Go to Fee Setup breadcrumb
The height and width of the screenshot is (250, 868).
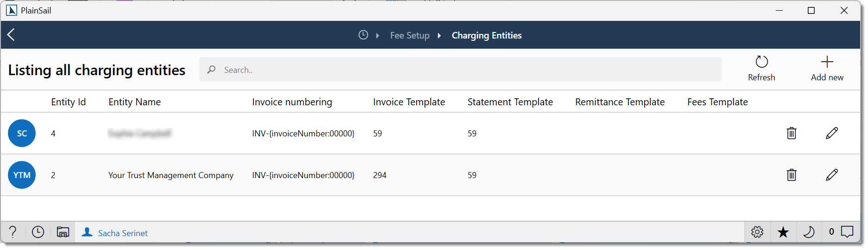click(410, 36)
